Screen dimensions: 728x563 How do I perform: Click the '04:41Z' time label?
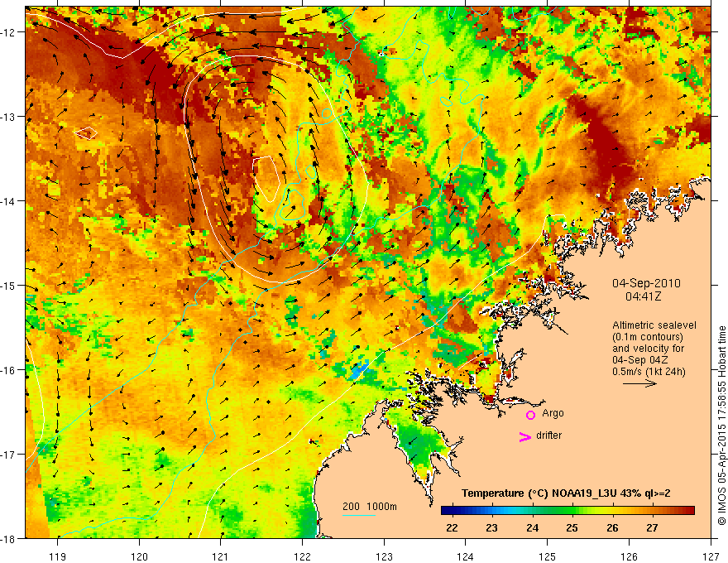pos(643,296)
